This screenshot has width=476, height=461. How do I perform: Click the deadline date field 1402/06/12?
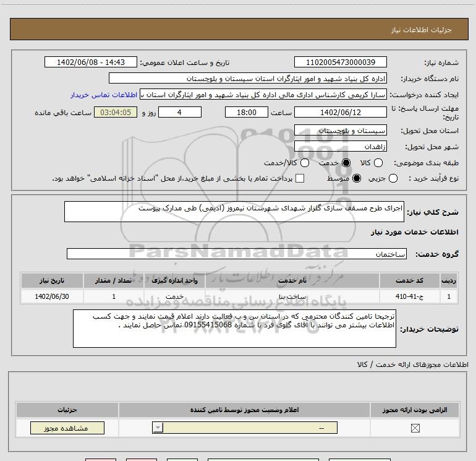pyautogui.click(x=340, y=112)
